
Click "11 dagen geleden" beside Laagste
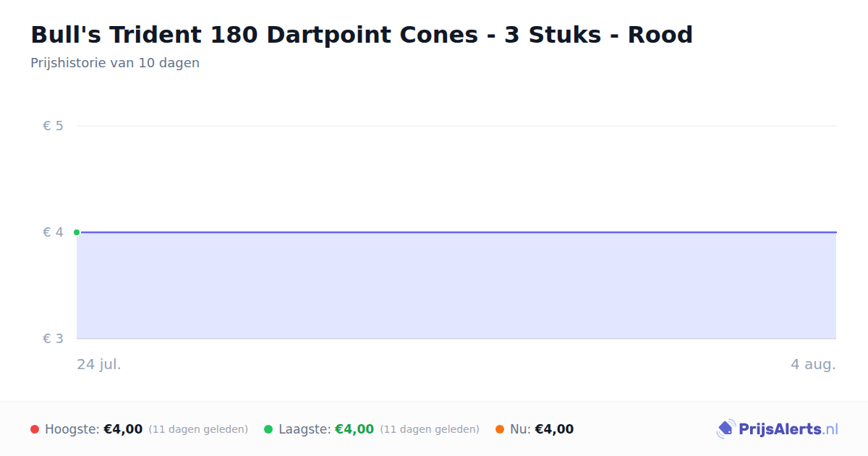[x=430, y=429]
